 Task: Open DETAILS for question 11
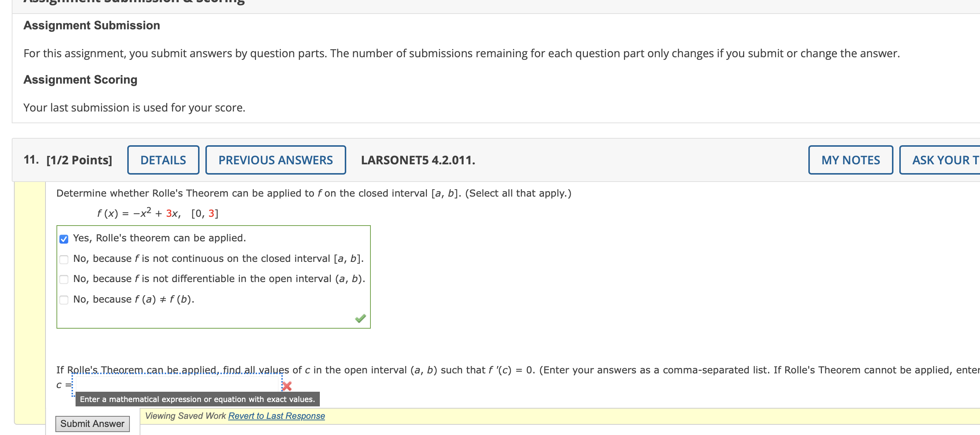[163, 160]
